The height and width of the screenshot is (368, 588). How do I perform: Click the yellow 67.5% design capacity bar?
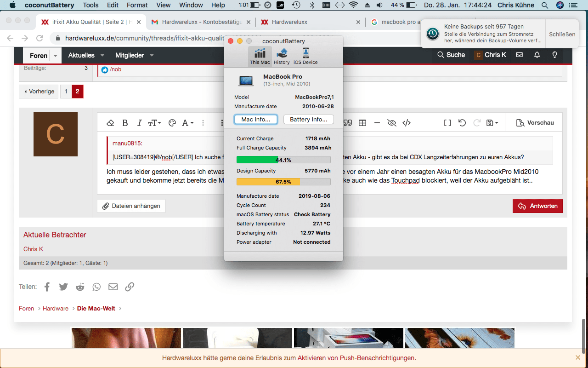tap(283, 182)
